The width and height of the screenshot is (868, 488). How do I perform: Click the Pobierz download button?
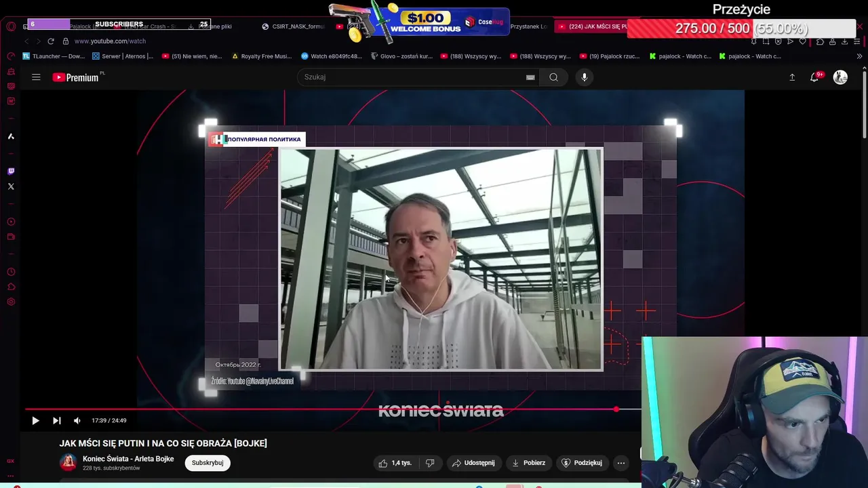(529, 463)
